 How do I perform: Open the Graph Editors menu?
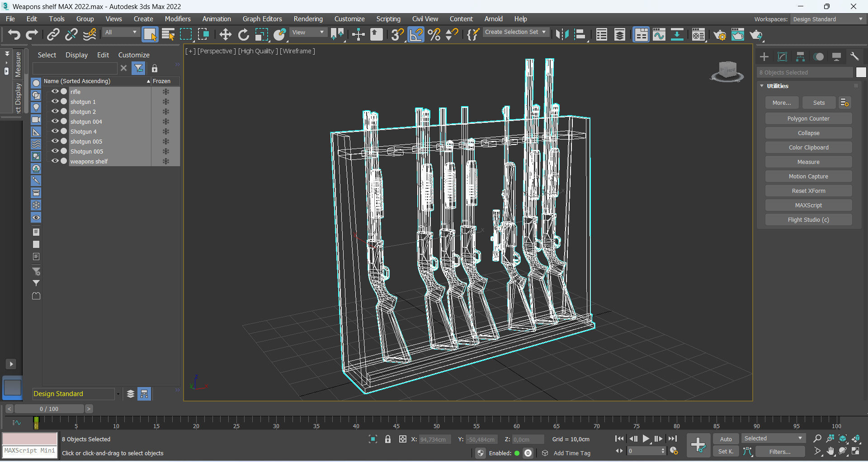click(x=262, y=19)
